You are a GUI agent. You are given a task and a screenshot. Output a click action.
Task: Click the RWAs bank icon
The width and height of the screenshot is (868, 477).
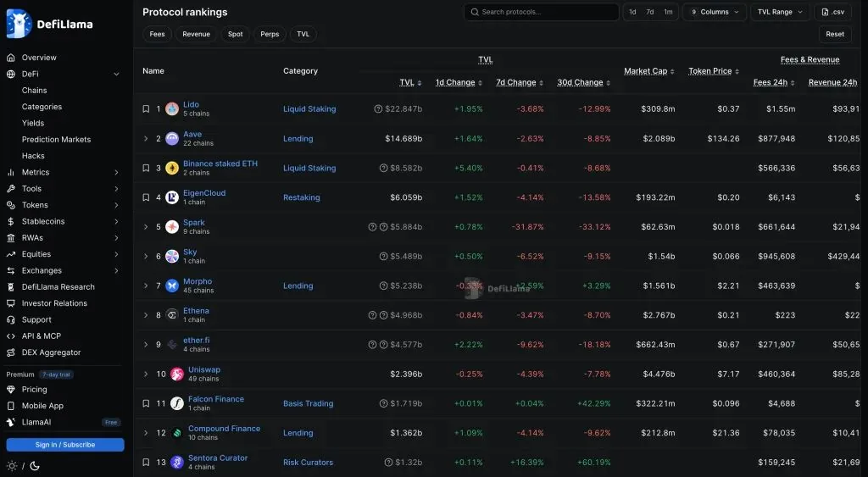pos(10,238)
